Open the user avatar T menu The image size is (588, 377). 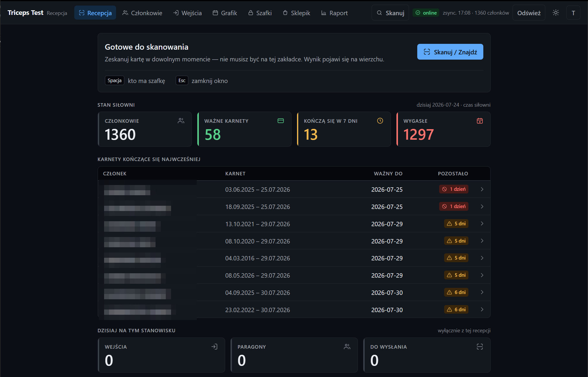(573, 13)
